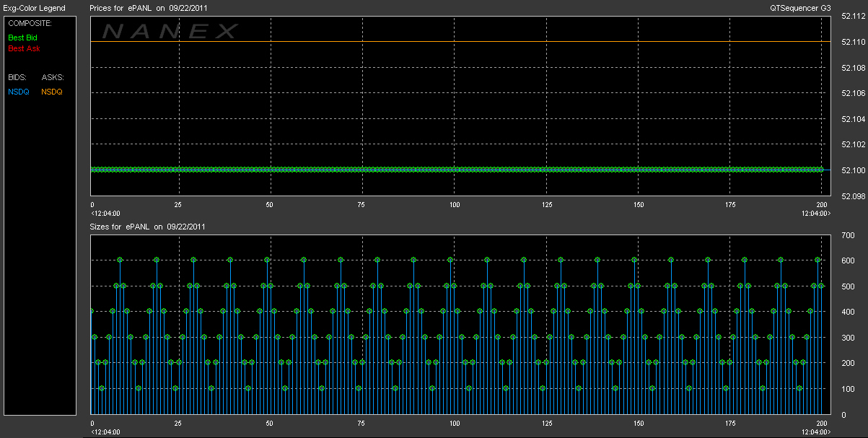The image size is (868, 438).
Task: Click the 25 tick under Sizes chart
Action: 177,424
